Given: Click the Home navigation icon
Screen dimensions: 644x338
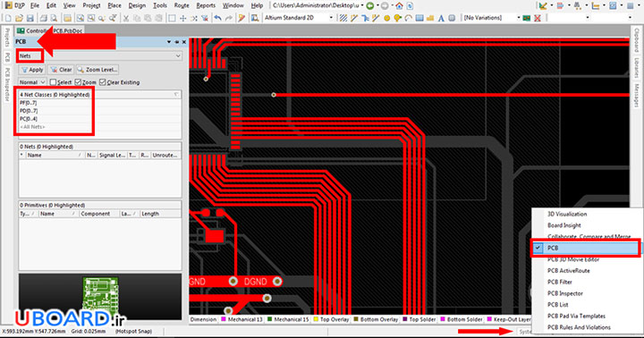Looking at the screenshot, I should coord(399,5).
